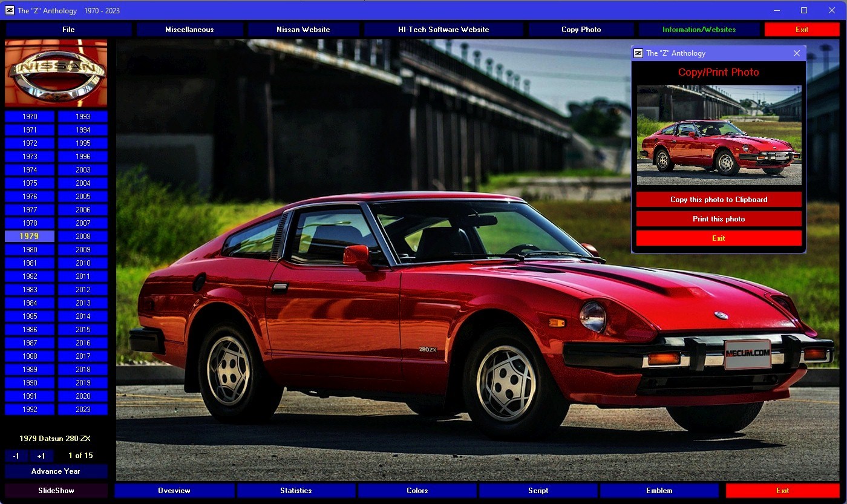
Task: Go to previous photo with -1
Action: click(16, 456)
